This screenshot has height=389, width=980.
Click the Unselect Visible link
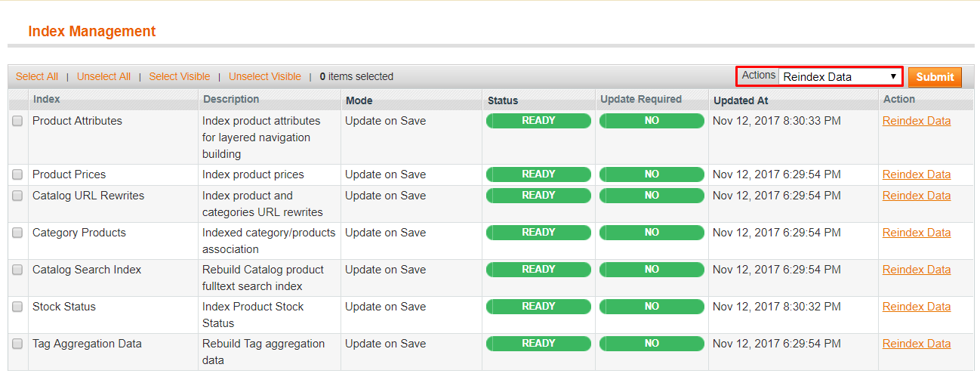(264, 76)
